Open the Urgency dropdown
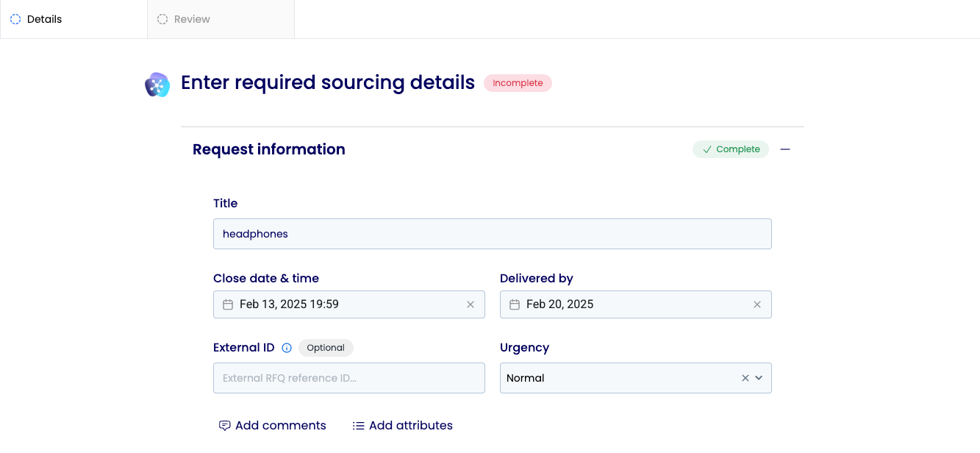This screenshot has width=980, height=453. [636, 378]
